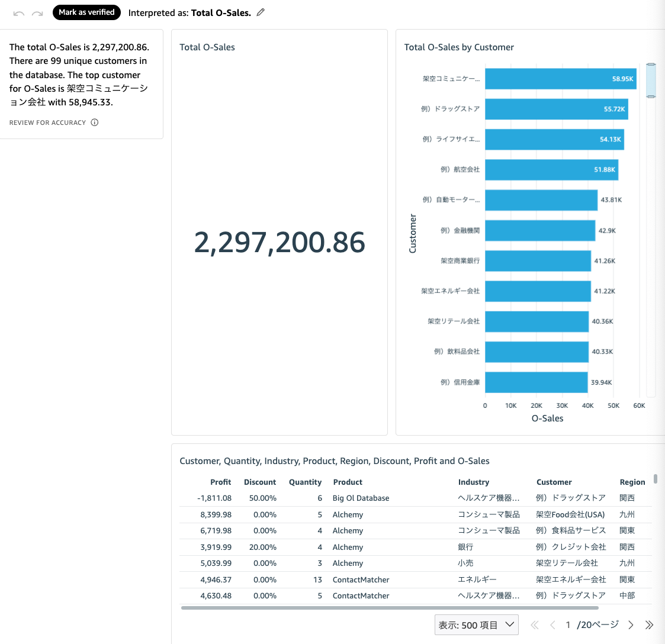Open the REVIEW FOR ACCURACY info icon

tap(95, 123)
